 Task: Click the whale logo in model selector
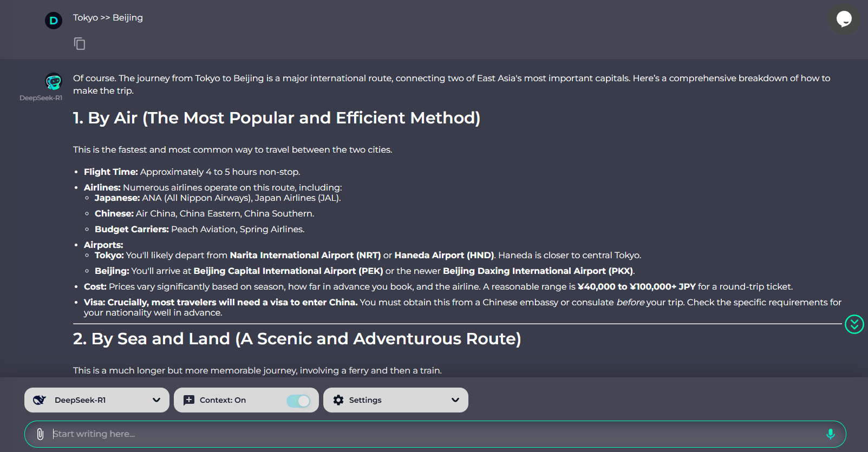pos(40,400)
